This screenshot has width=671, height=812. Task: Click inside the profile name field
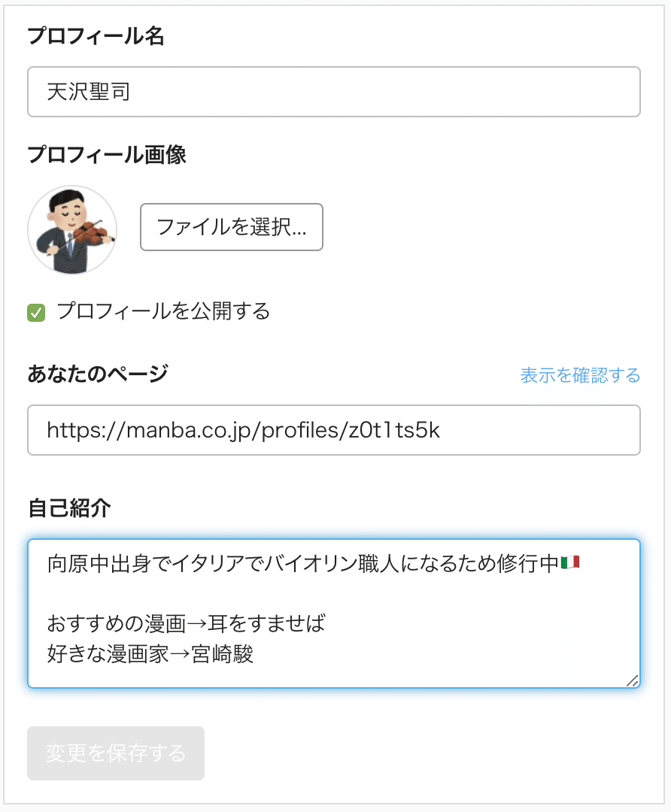[x=301, y=91]
